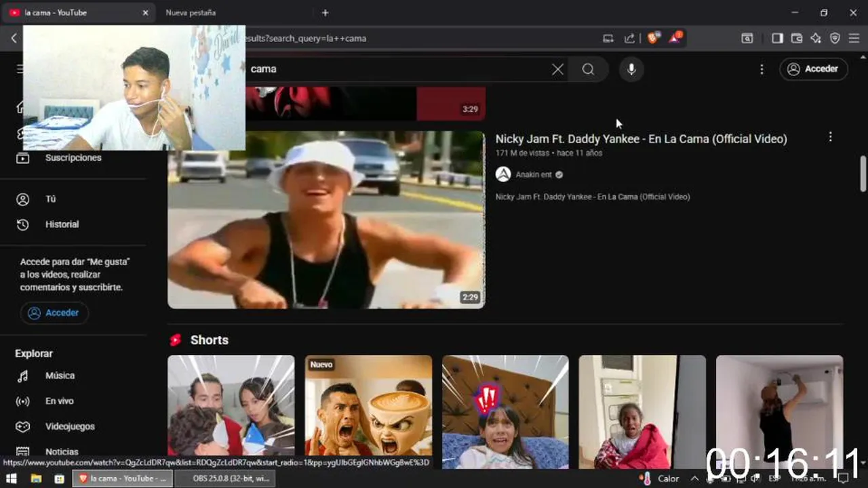Clear the YouTube search box text

coord(557,69)
